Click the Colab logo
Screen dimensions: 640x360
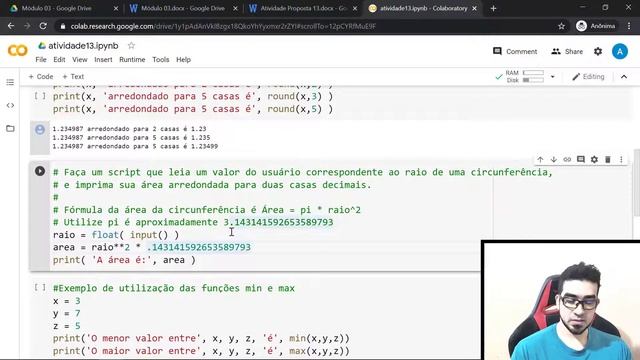tap(18, 51)
